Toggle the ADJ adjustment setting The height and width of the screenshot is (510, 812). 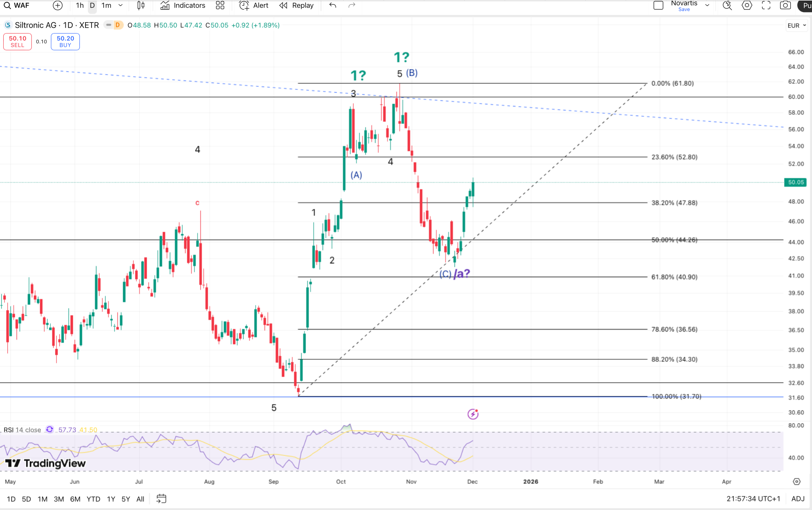[x=798, y=499]
